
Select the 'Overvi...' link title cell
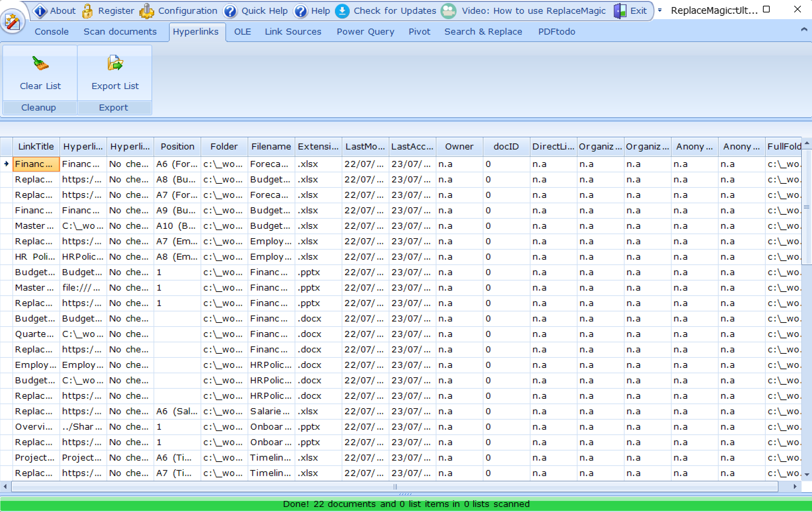[x=36, y=427]
